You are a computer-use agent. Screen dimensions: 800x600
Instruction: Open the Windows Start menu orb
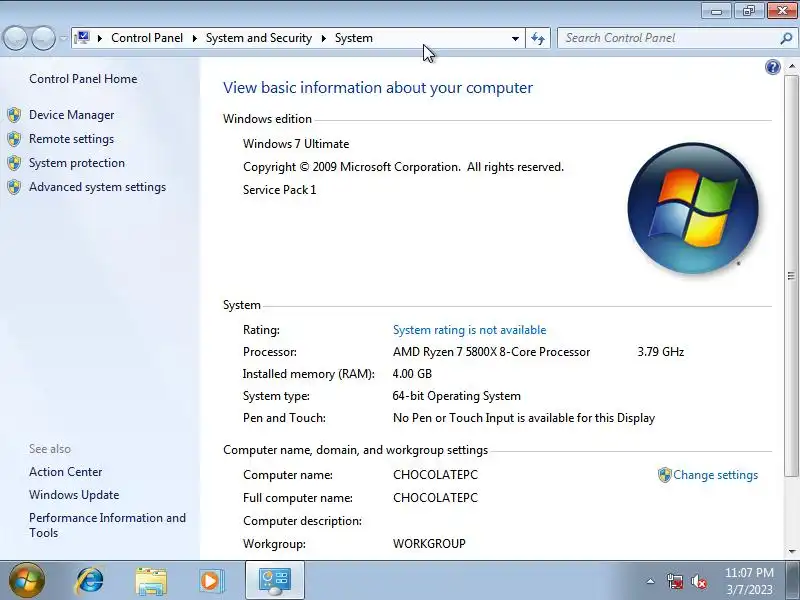tap(27, 580)
